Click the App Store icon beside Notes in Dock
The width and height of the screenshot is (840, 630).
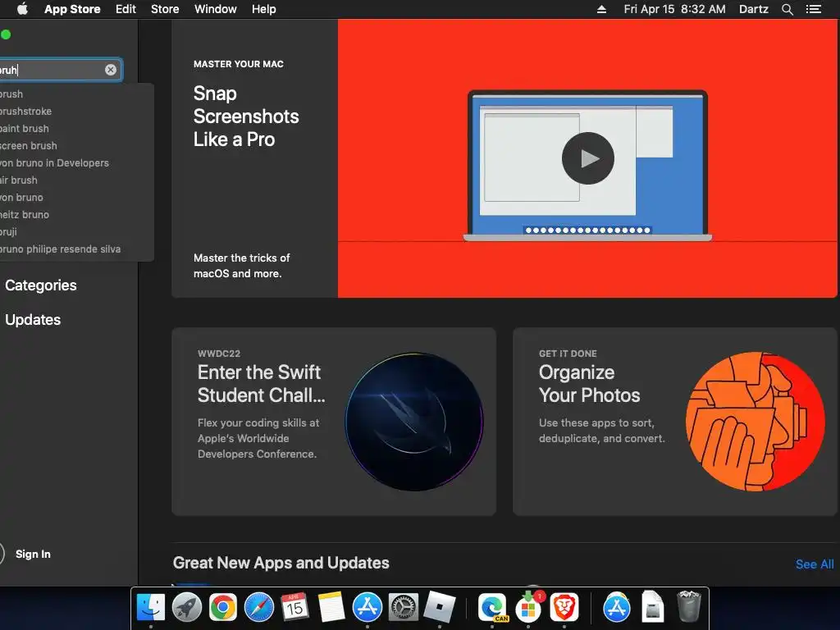[x=367, y=607]
